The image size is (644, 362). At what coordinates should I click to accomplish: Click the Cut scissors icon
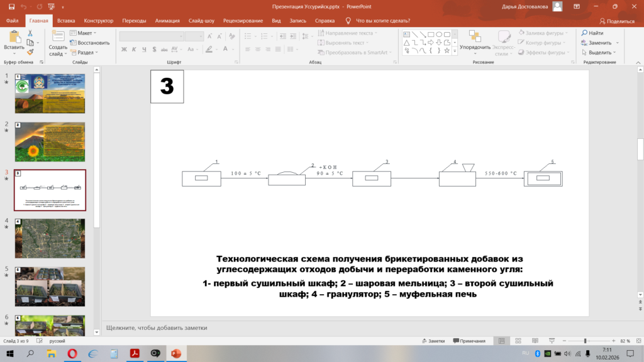coord(30,33)
